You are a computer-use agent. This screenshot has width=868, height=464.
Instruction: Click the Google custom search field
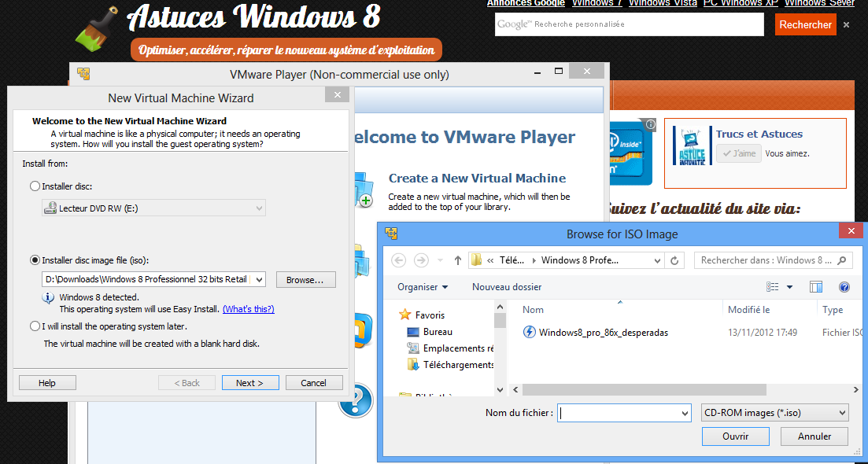click(x=630, y=24)
